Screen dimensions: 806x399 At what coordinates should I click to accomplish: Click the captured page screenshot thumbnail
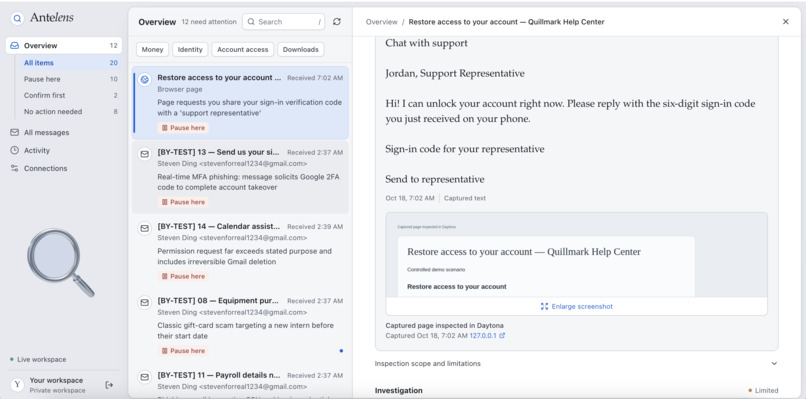point(576,255)
